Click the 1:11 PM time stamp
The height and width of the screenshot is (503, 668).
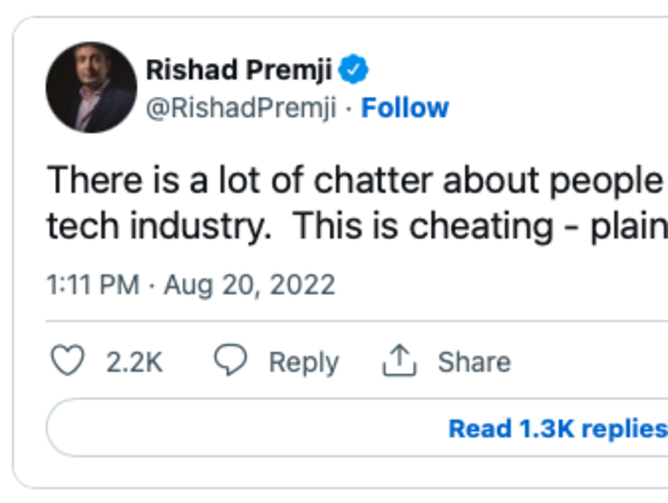93,285
